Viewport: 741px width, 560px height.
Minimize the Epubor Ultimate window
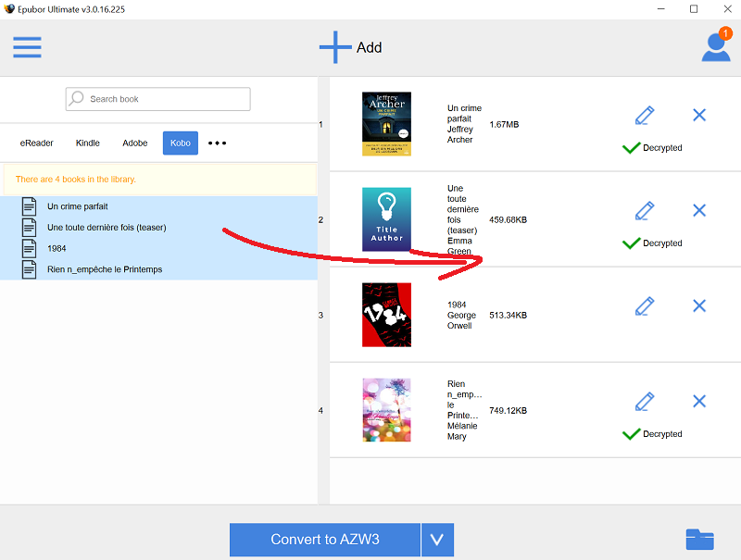(x=661, y=9)
